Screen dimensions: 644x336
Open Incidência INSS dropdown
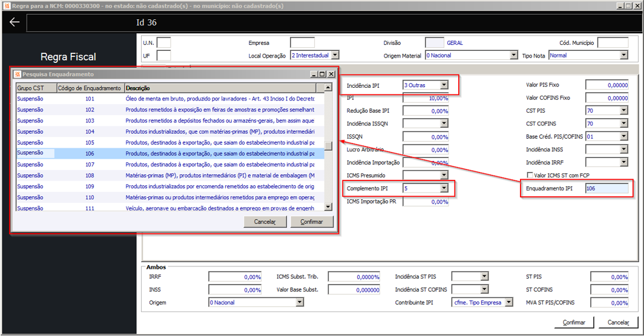click(x=624, y=149)
